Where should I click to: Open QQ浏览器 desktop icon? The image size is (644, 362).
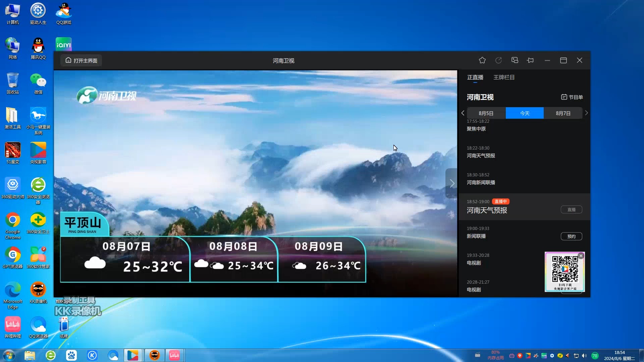[38, 328]
